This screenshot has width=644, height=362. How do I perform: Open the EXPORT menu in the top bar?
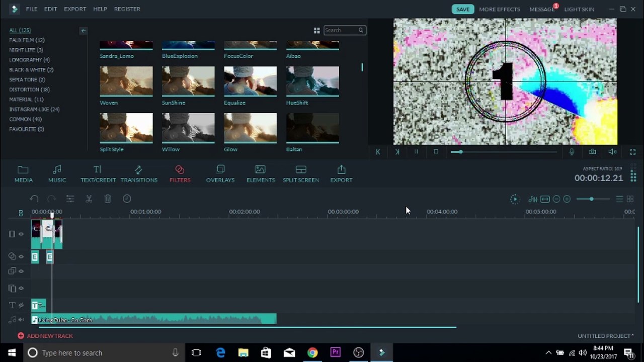tap(75, 9)
